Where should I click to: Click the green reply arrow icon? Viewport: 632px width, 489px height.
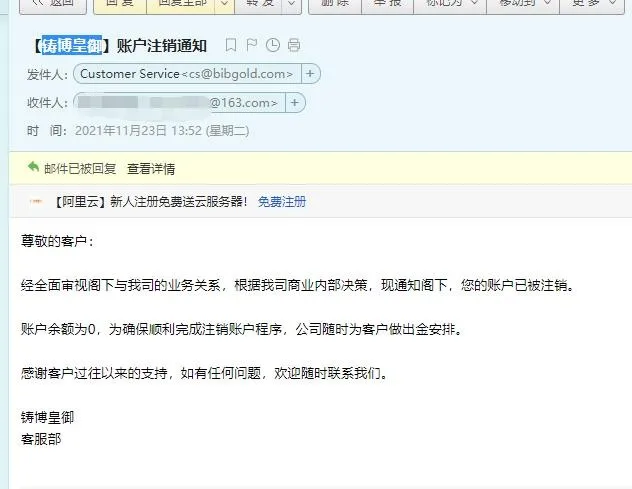33,166
